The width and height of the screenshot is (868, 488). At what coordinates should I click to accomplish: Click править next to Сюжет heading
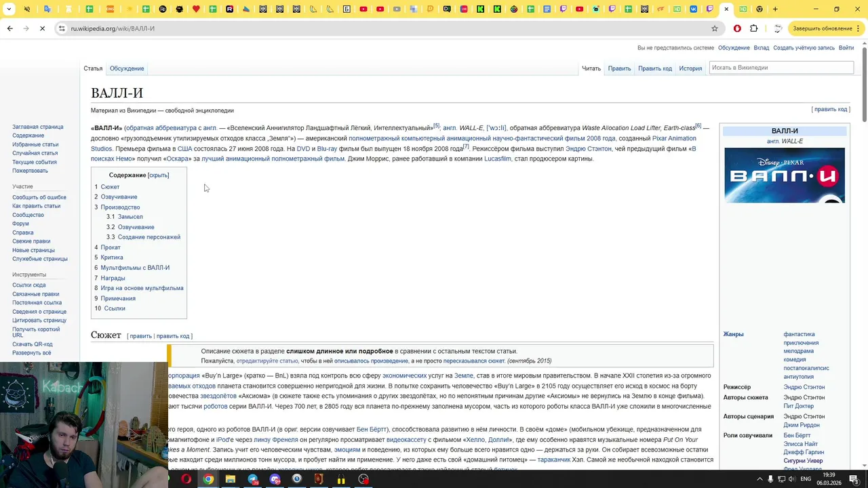pos(141,336)
